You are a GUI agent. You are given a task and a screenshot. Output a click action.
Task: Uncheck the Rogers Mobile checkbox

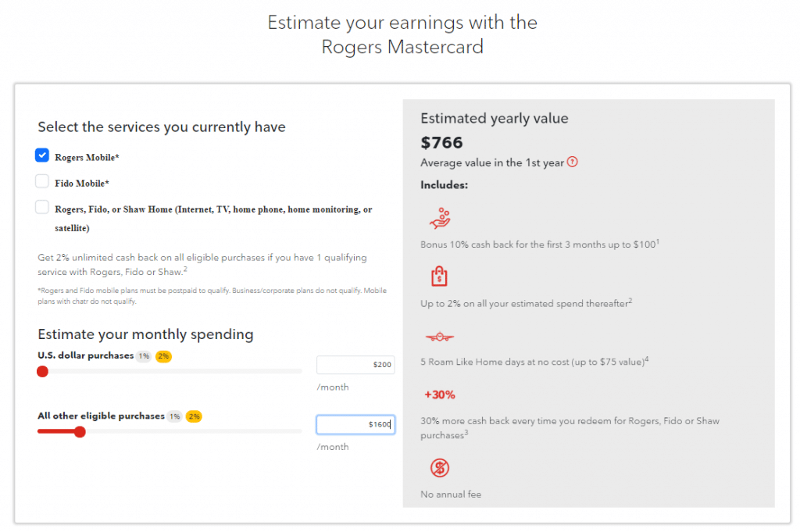(42, 155)
